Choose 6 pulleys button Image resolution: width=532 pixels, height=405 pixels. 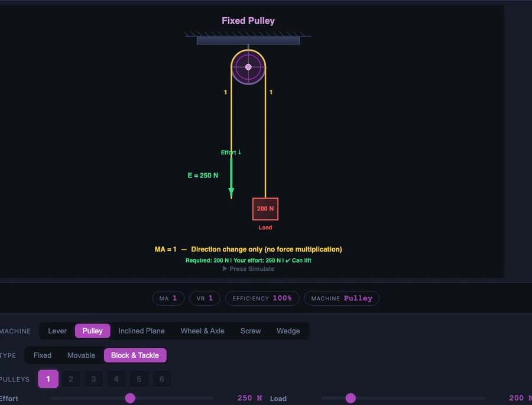tap(162, 379)
